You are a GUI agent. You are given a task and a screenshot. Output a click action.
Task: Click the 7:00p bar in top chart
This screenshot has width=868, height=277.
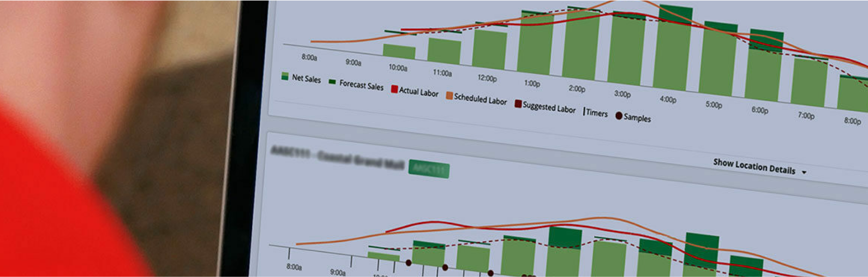click(x=809, y=82)
